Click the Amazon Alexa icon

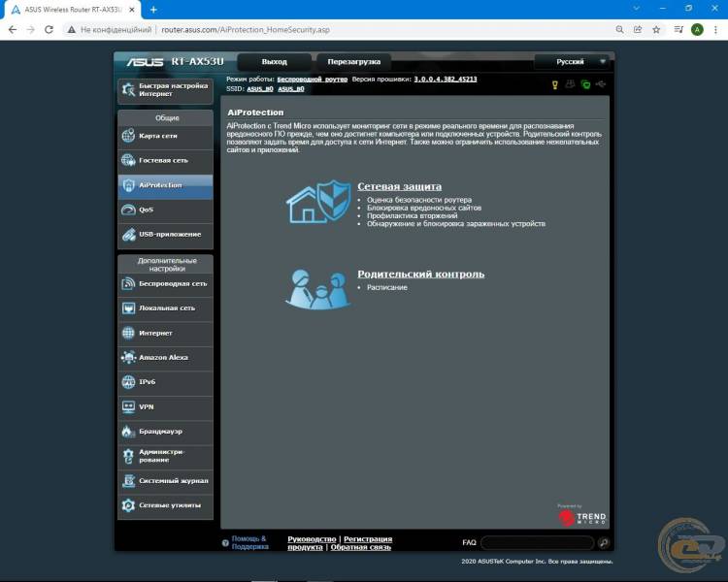click(128, 357)
